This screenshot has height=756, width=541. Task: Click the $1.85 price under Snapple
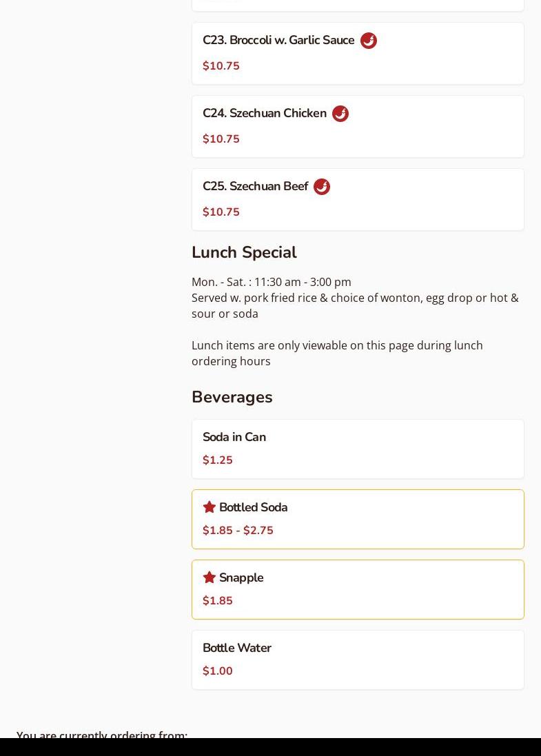click(218, 601)
